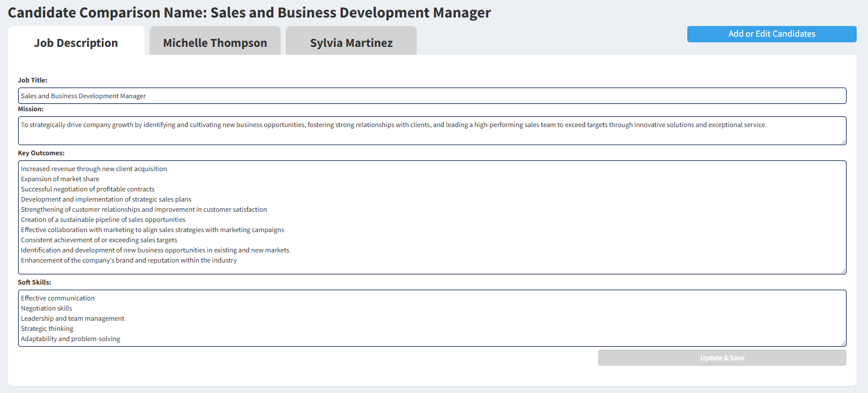
Task: Place cursor on 'Leadership and team management'
Action: 72,318
